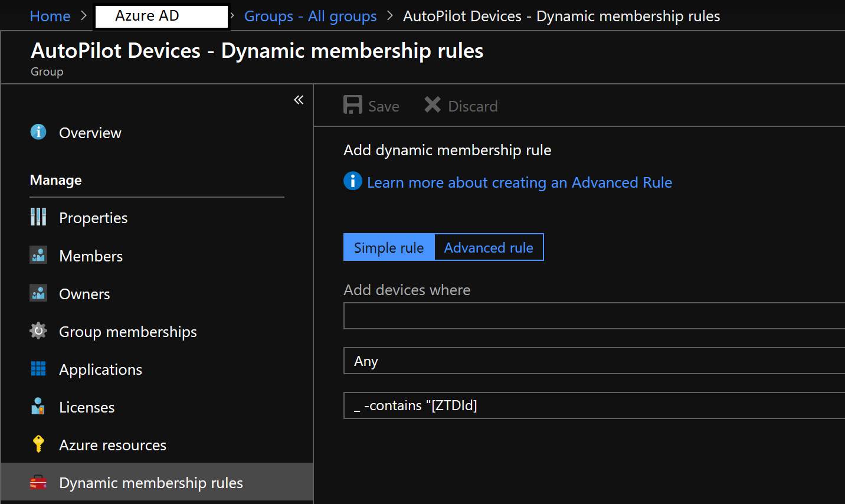Collapse the sidebar with the double chevron
Screen dimensions: 845x504
pyautogui.click(x=299, y=100)
